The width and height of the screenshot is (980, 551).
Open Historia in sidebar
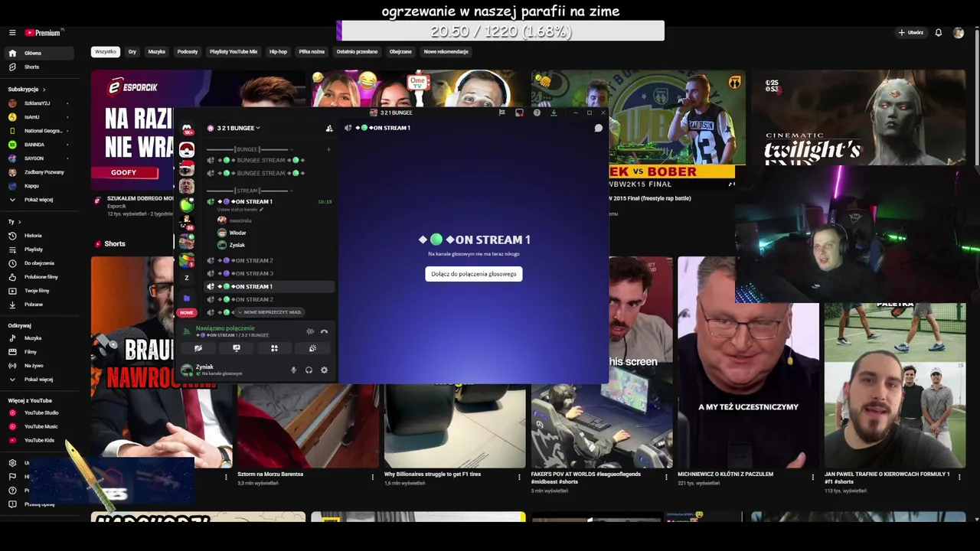pos(40,236)
